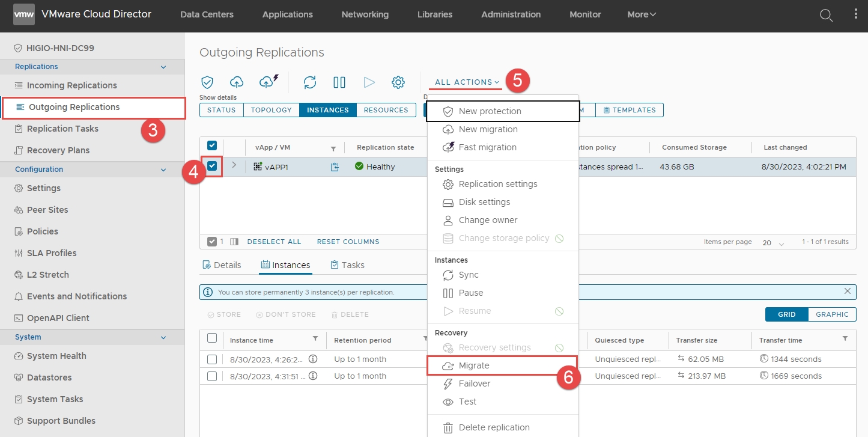Toggle the select-all checkbox in replications header
Screen dimensions: 868x437
click(212, 146)
